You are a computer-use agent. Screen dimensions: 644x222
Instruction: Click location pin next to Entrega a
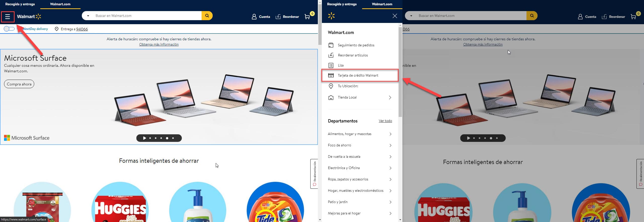pos(57,29)
